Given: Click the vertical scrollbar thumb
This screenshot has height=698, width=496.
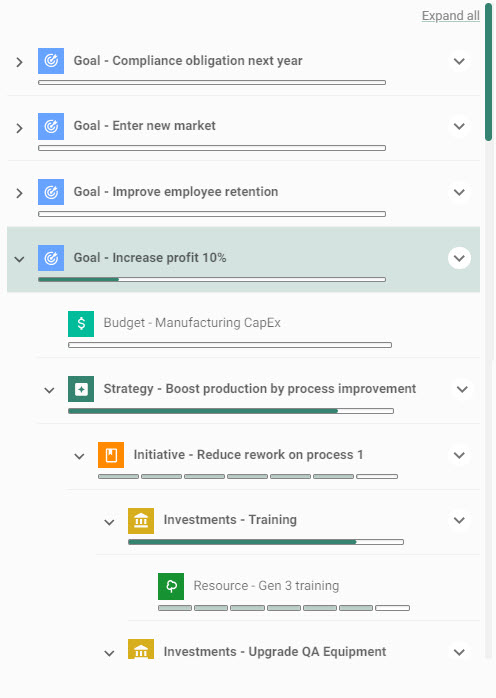Looking at the screenshot, I should [x=488, y=71].
